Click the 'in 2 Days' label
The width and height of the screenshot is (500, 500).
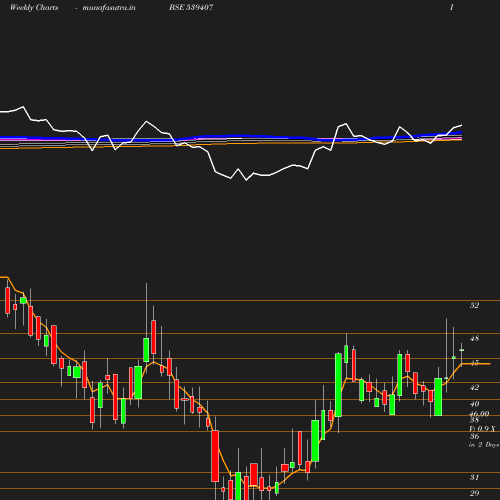click(484, 445)
